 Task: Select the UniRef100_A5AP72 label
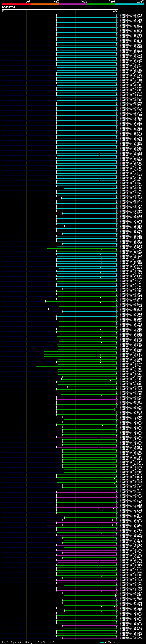coord(131,82)
